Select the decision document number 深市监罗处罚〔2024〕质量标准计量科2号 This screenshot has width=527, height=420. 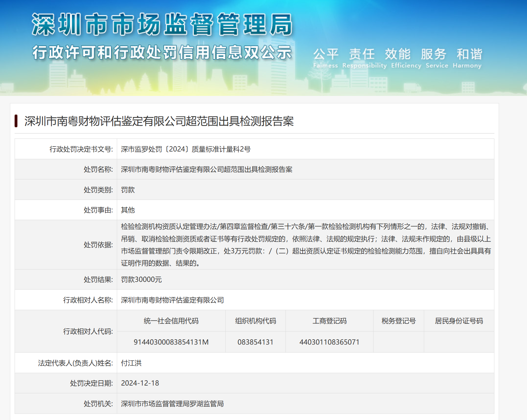(186, 149)
